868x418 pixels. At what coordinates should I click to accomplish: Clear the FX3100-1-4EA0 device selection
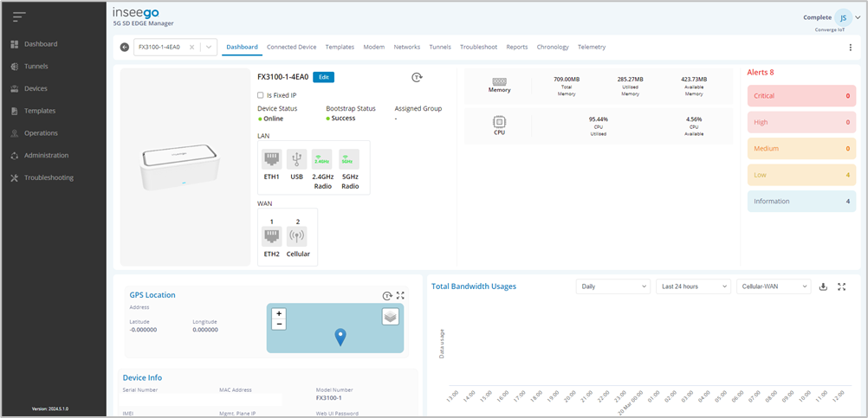point(191,47)
